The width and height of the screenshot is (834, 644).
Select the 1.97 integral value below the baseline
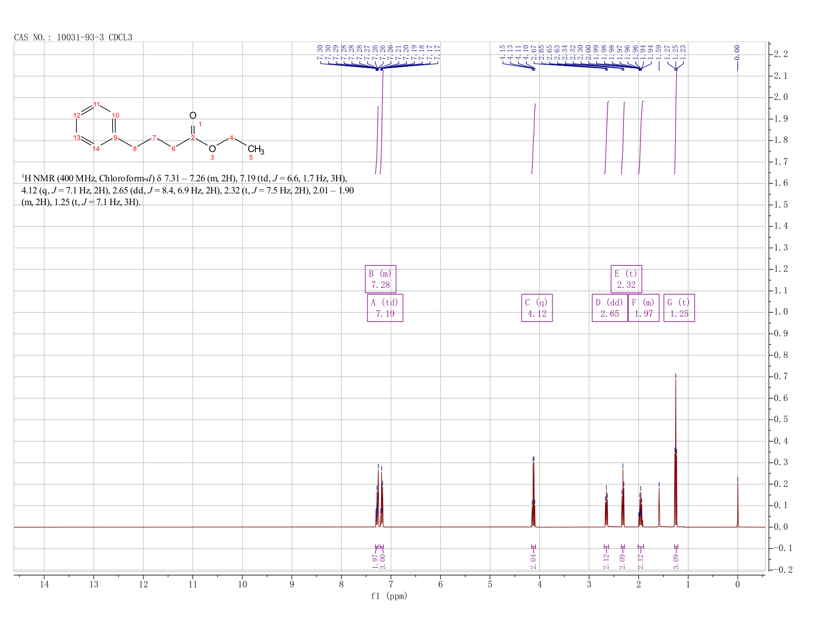375,561
